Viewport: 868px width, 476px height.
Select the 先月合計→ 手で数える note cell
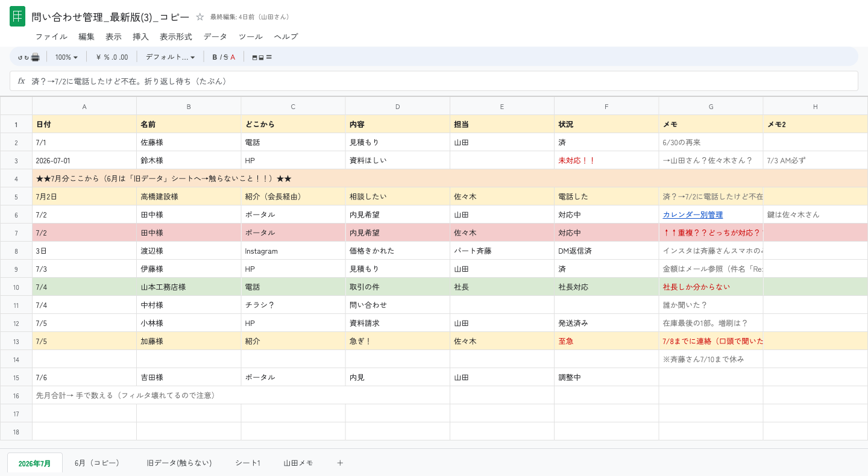click(x=241, y=395)
